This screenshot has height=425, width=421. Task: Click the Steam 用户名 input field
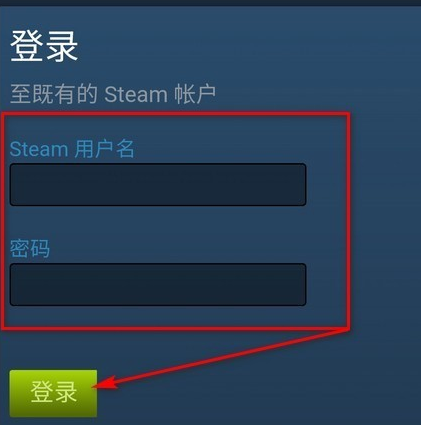tap(158, 184)
